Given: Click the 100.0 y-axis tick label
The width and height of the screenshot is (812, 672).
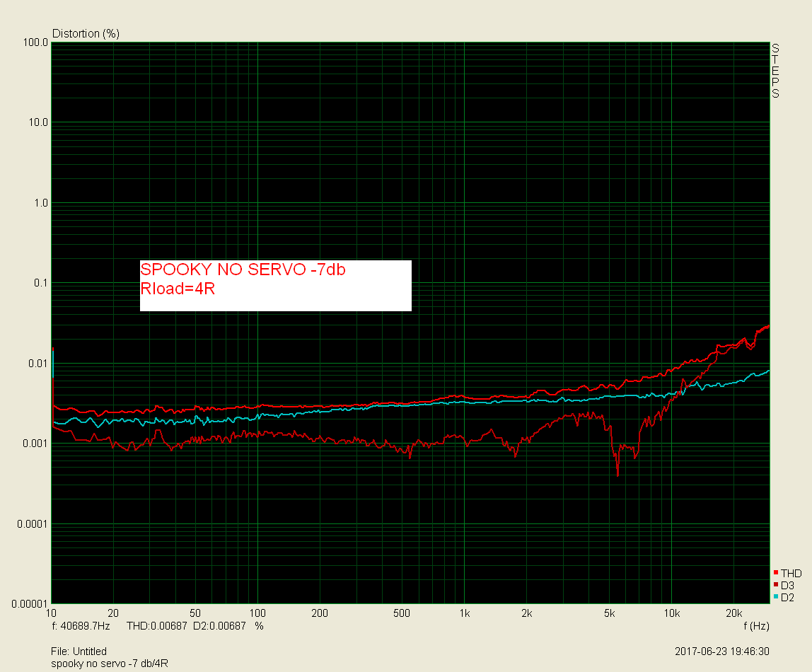Looking at the screenshot, I should [35, 42].
